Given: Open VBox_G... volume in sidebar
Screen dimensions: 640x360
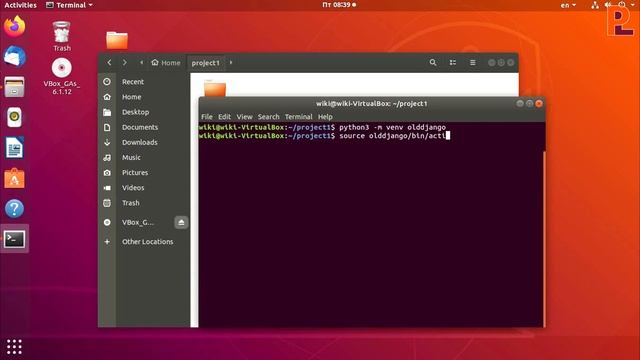Looking at the screenshot, I should pyautogui.click(x=138, y=222).
